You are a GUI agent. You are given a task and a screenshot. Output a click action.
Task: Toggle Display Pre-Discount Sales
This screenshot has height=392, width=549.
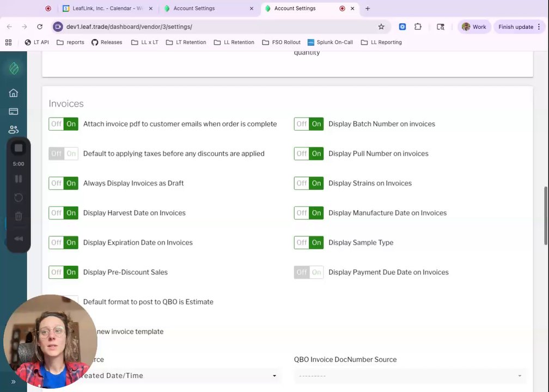tap(63, 272)
